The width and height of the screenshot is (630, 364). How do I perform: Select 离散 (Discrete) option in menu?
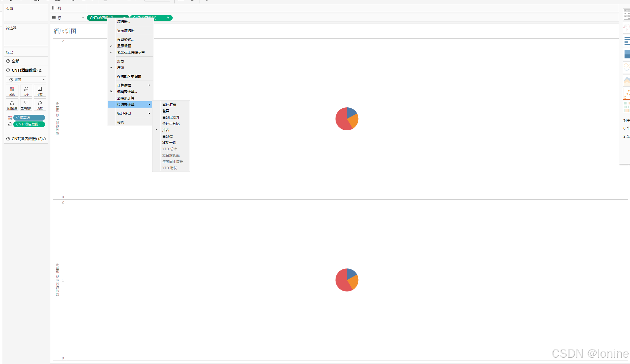(x=121, y=61)
